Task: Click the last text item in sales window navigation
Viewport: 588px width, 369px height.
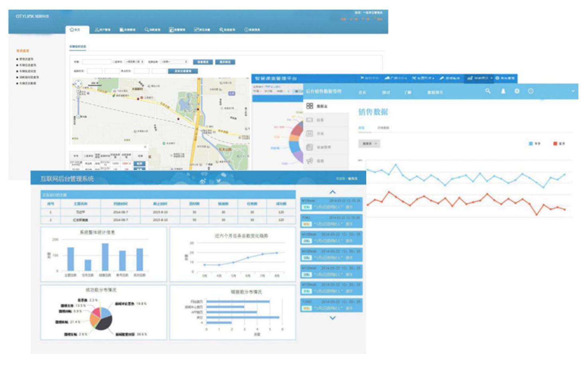Action: point(435,92)
